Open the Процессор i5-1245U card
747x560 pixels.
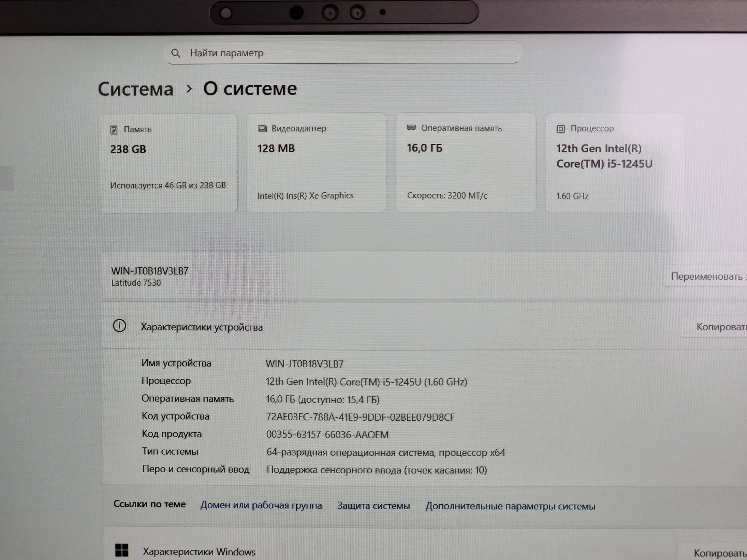[615, 163]
